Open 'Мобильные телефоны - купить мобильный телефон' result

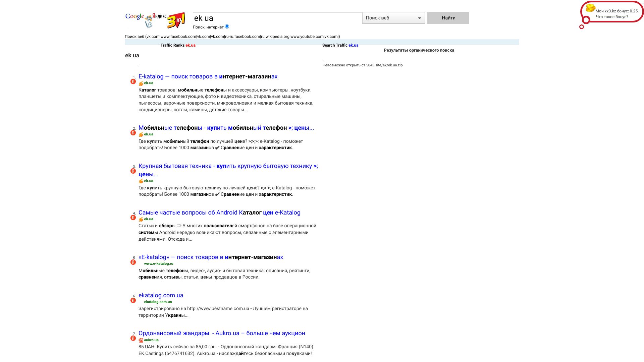(226, 128)
